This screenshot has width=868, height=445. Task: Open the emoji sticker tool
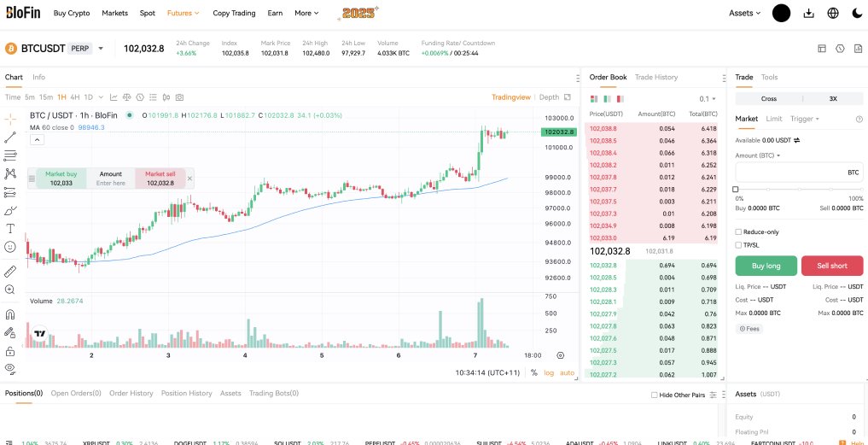(x=9, y=247)
